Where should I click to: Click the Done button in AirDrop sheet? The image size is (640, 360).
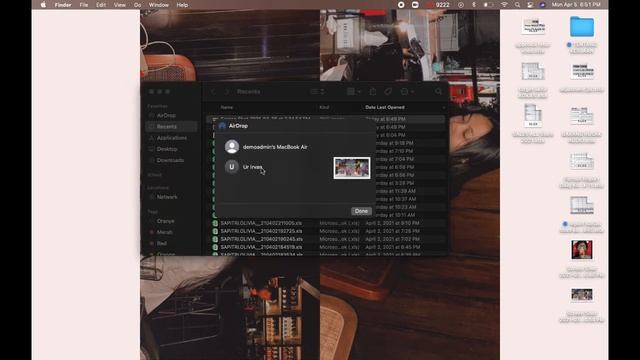(361, 211)
